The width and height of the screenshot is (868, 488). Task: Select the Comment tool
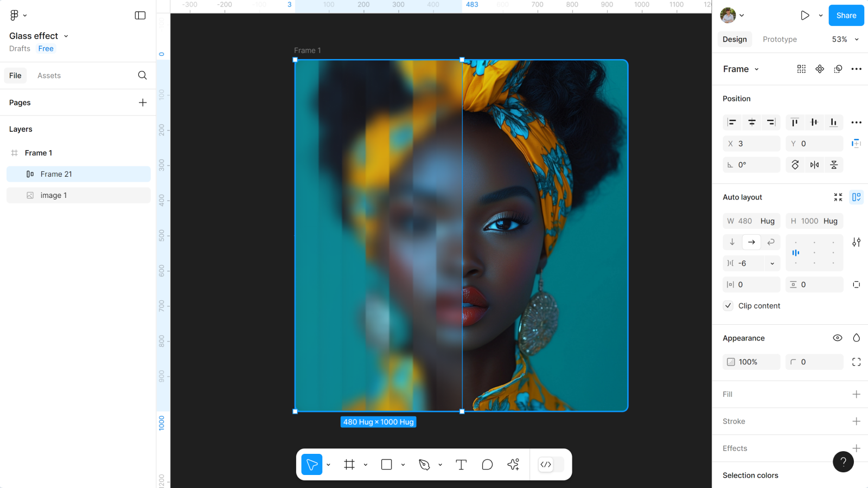(x=487, y=465)
